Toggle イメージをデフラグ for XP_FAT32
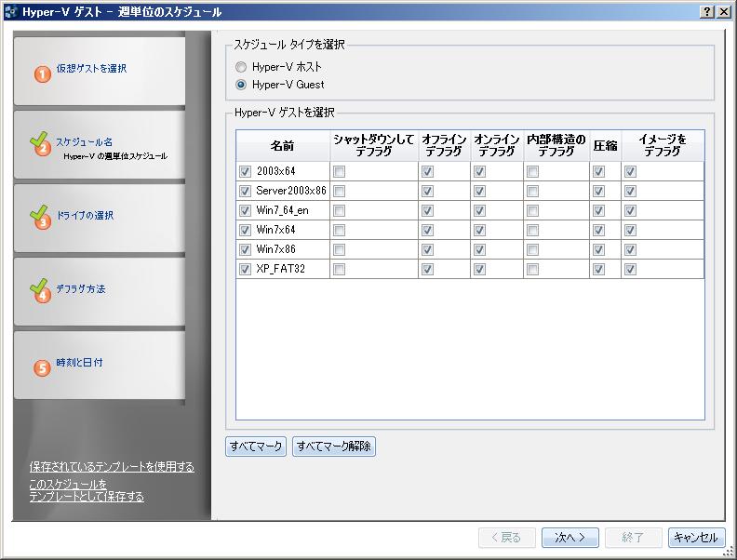Viewport: 737px width, 560px height. pos(630,269)
